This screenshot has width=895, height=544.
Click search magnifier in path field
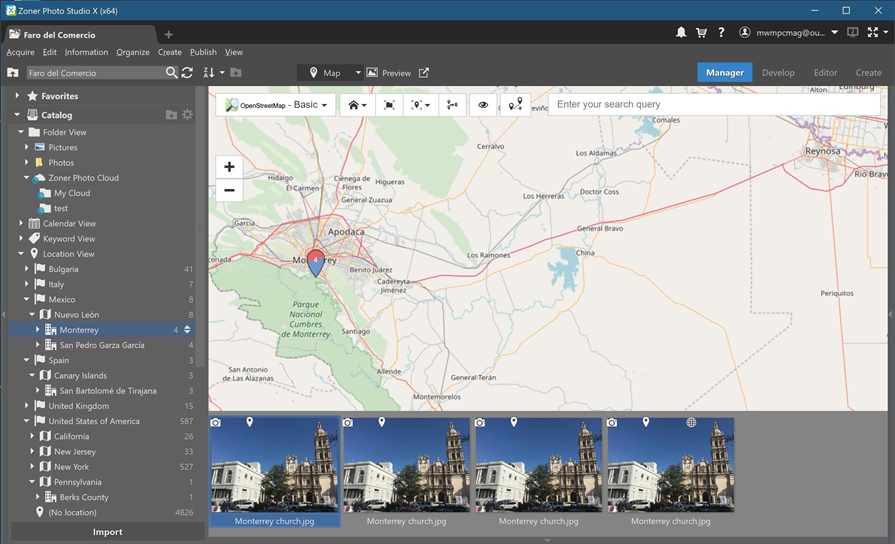(x=171, y=72)
